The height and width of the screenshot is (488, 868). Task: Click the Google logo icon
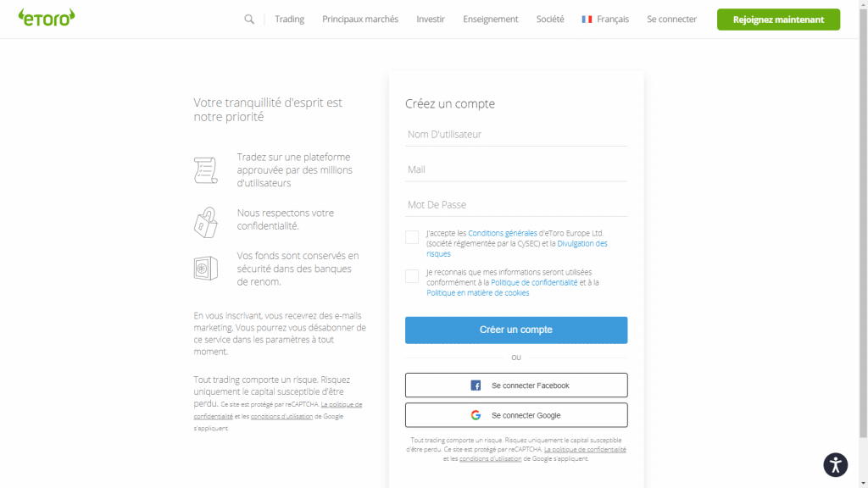coord(476,415)
